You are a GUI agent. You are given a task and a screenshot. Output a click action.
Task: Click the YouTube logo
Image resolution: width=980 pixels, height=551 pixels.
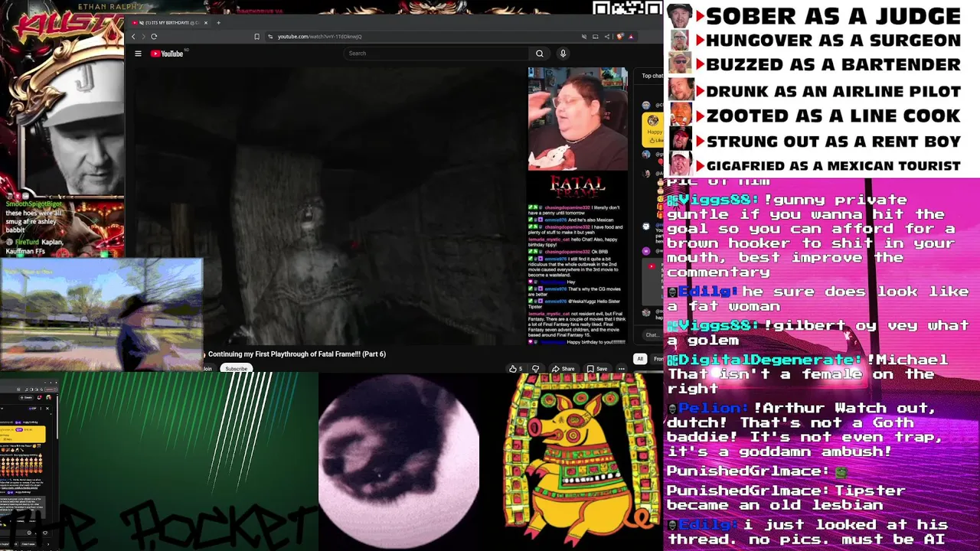[167, 54]
